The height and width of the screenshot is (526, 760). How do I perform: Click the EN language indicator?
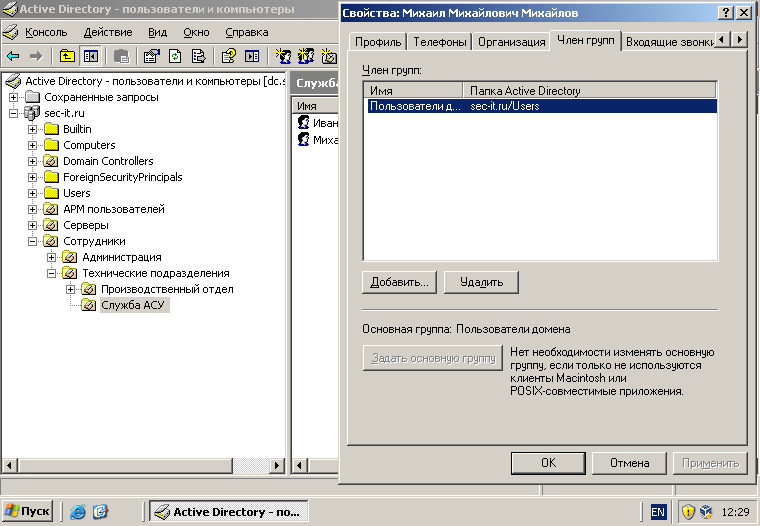pyautogui.click(x=658, y=511)
